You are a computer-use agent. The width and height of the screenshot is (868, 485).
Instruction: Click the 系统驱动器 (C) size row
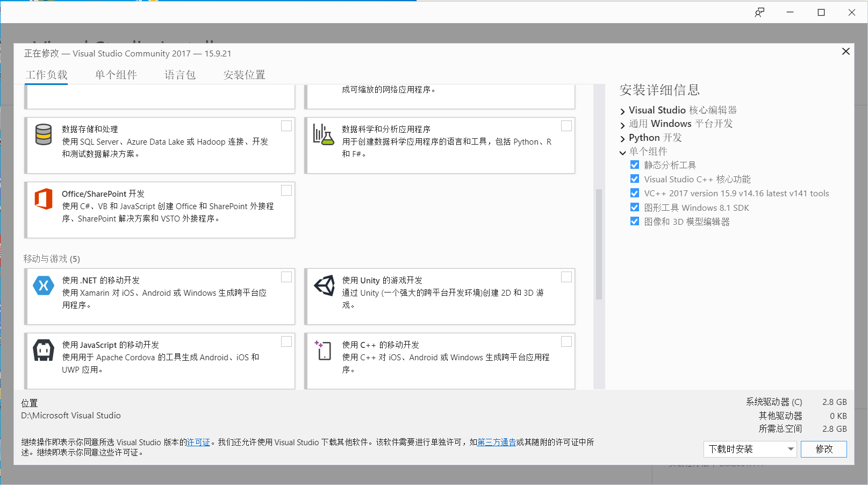[x=796, y=402]
